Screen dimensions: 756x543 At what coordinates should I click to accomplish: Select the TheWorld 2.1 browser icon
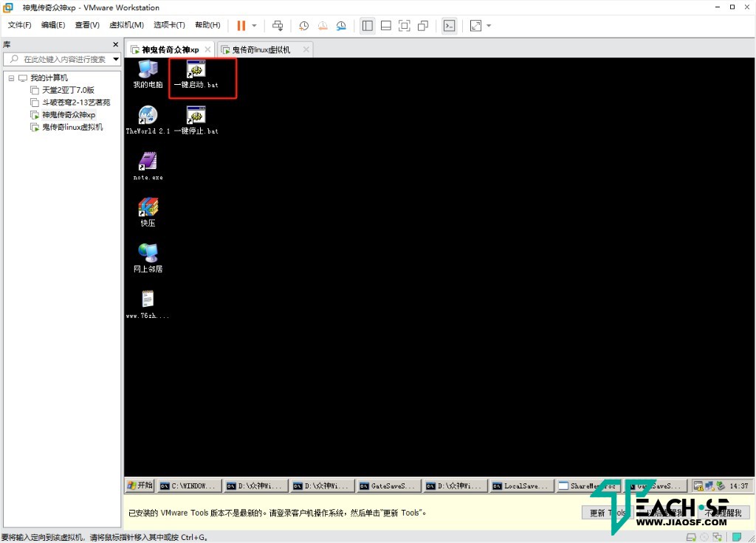(x=148, y=120)
